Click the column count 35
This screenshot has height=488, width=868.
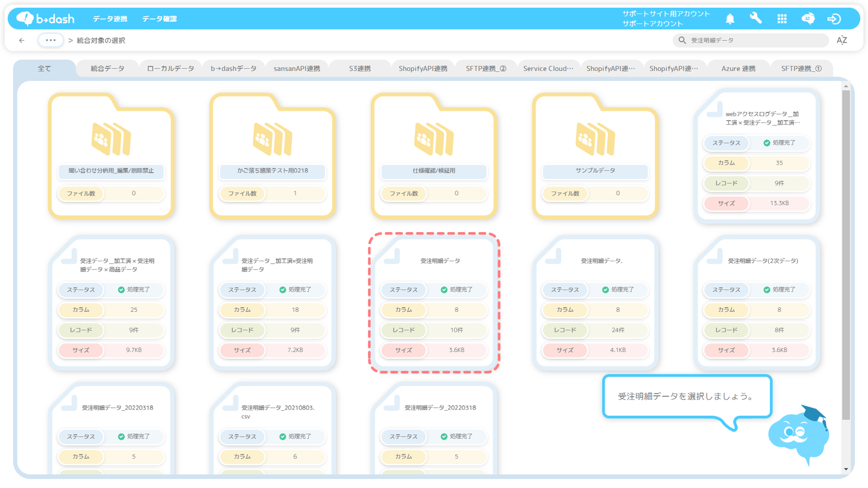(x=779, y=163)
